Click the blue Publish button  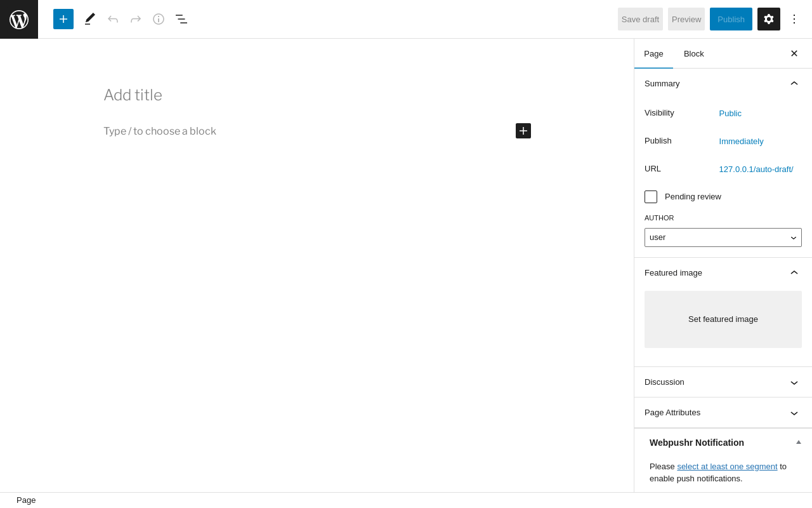(731, 19)
